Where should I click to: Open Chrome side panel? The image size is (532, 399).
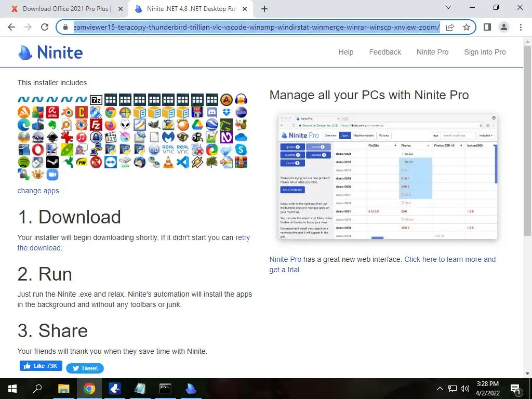(x=487, y=27)
